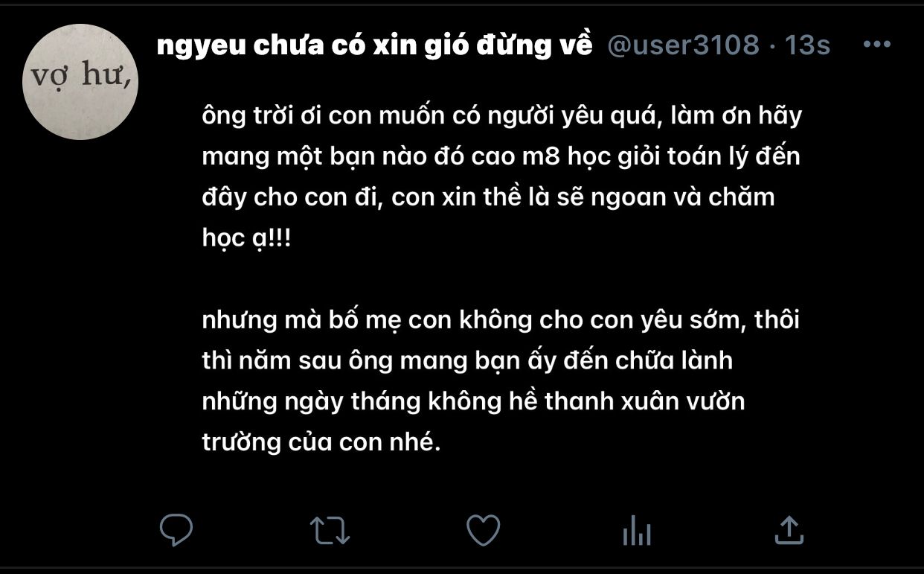
Task: Click the line starting 'những ngày tháng không hề'
Action: pyautogui.click(x=473, y=402)
